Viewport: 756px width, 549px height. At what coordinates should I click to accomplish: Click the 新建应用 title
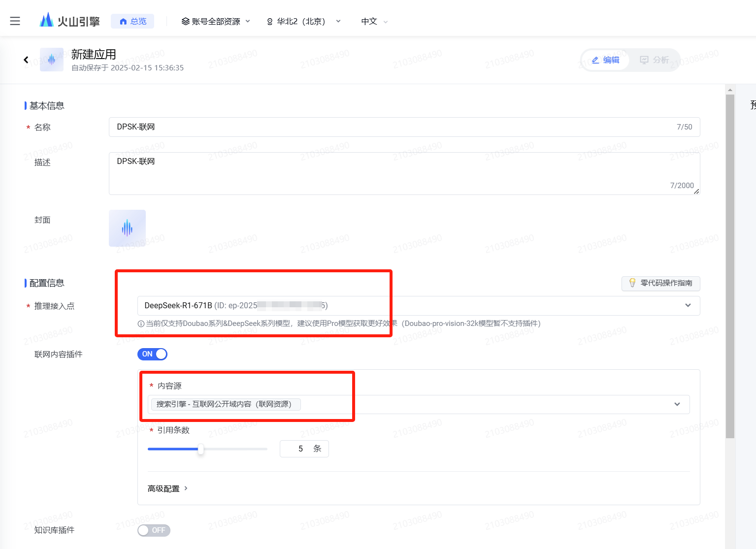[94, 54]
